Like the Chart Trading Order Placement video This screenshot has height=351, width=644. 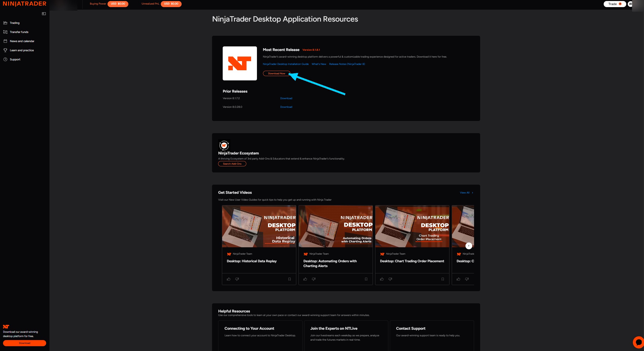[382, 279]
